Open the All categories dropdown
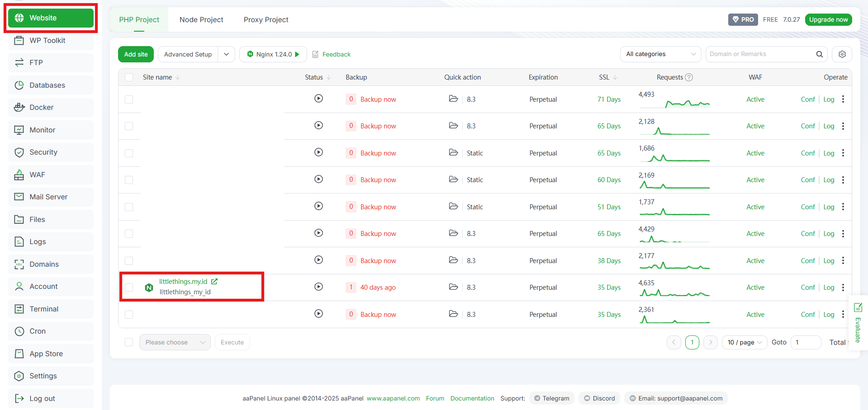The height and width of the screenshot is (410, 868). coord(660,54)
